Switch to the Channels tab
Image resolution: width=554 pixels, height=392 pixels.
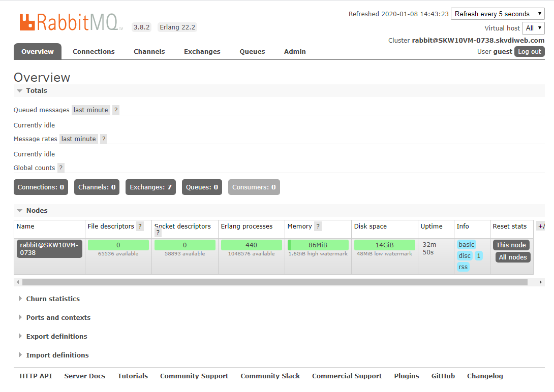pyautogui.click(x=149, y=51)
